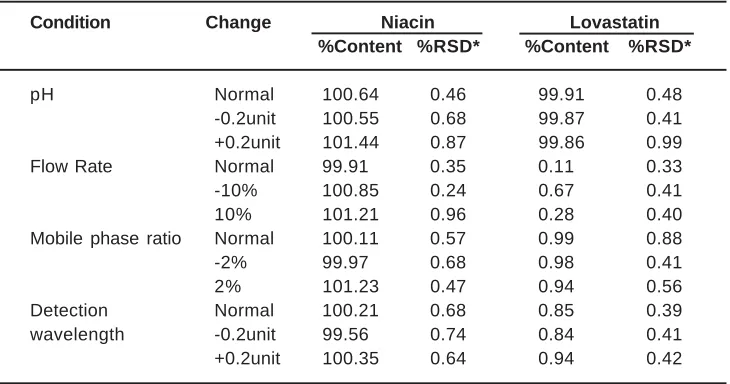Click Niacin content value 100.35
Viewport: 730px width, 384px height.
tap(351, 359)
